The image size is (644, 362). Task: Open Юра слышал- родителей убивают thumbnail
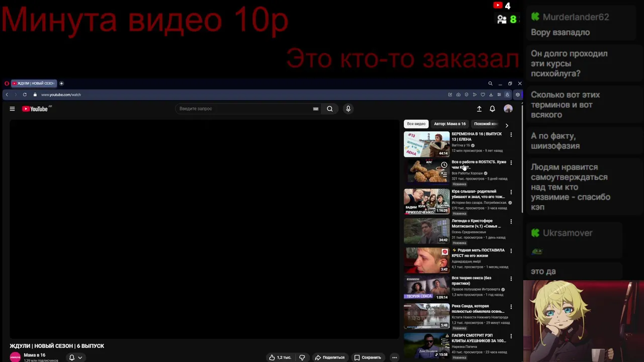tap(427, 202)
